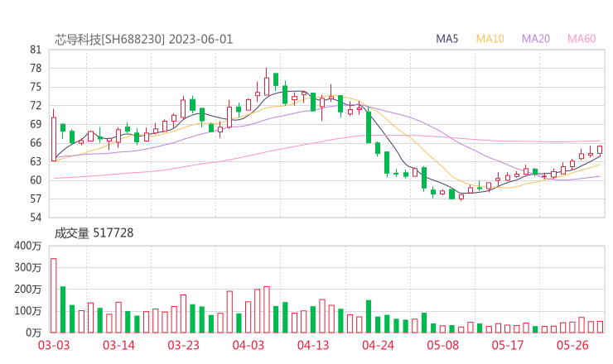Click the MA60 legend label
The image size is (613, 364).
tap(582, 39)
